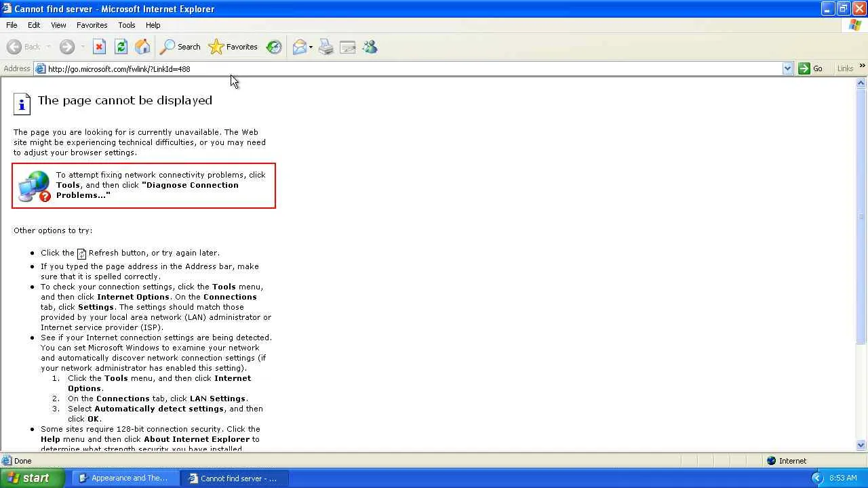
Task: Expand the Links toolbar chevron
Action: point(862,66)
